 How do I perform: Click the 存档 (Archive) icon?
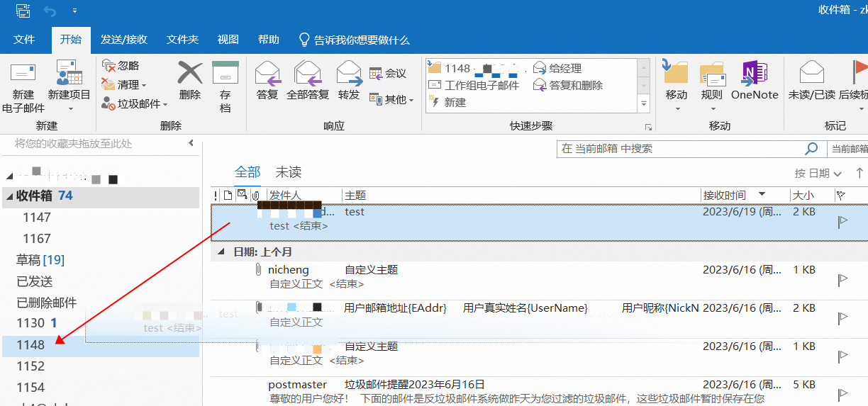(x=226, y=73)
